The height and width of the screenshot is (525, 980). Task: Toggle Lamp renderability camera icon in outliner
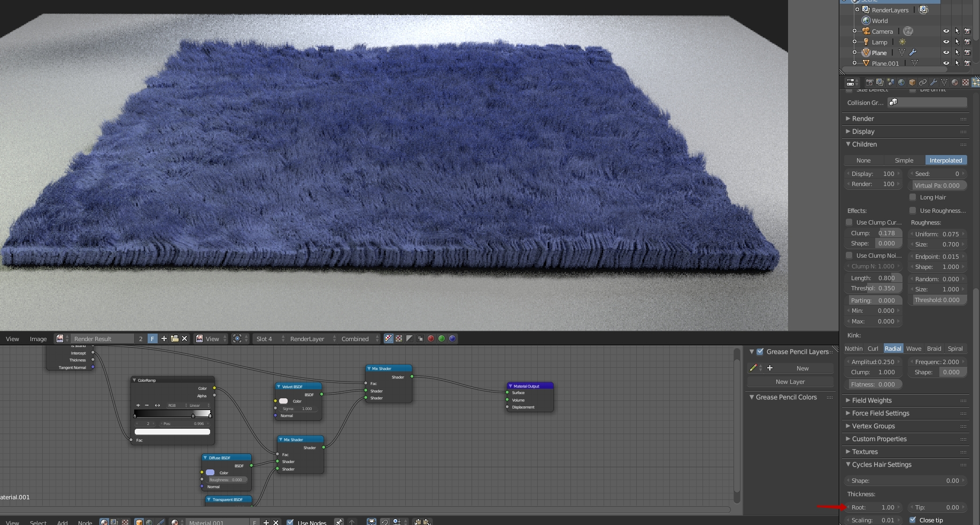(968, 42)
